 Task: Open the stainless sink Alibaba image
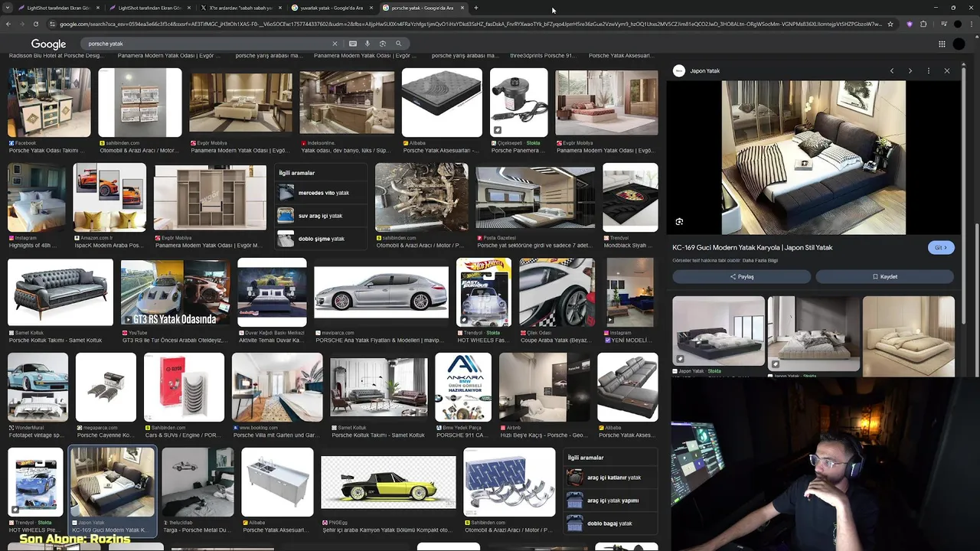click(x=277, y=482)
